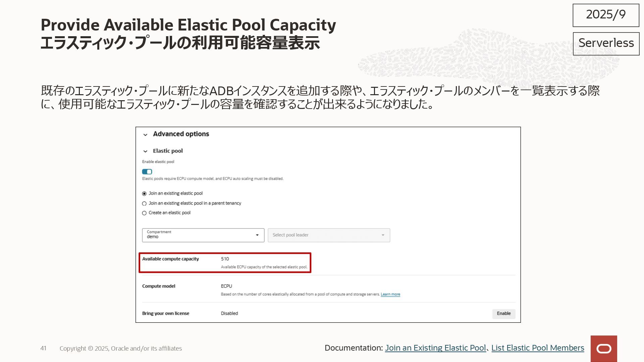Image resolution: width=644 pixels, height=362 pixels.
Task: Select Create an elastic pool option
Action: pyautogui.click(x=144, y=213)
